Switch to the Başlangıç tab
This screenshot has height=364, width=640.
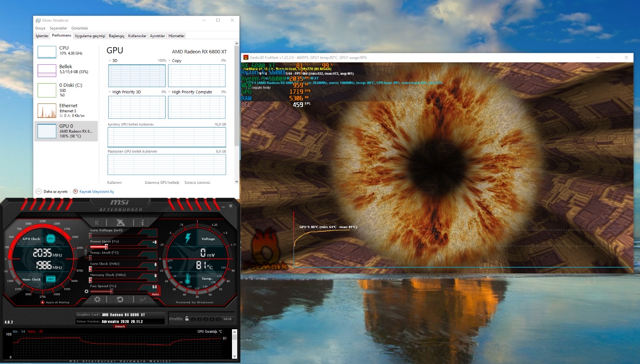[x=117, y=36]
